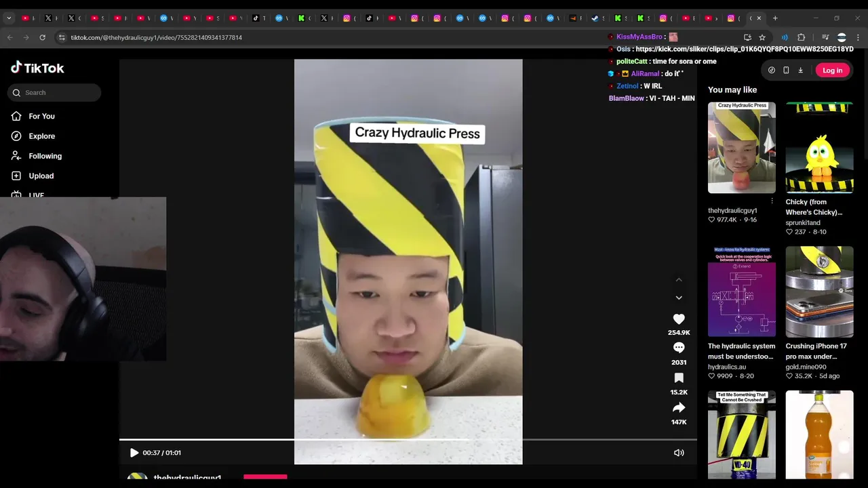Click the 15.2K saved count

(x=679, y=392)
